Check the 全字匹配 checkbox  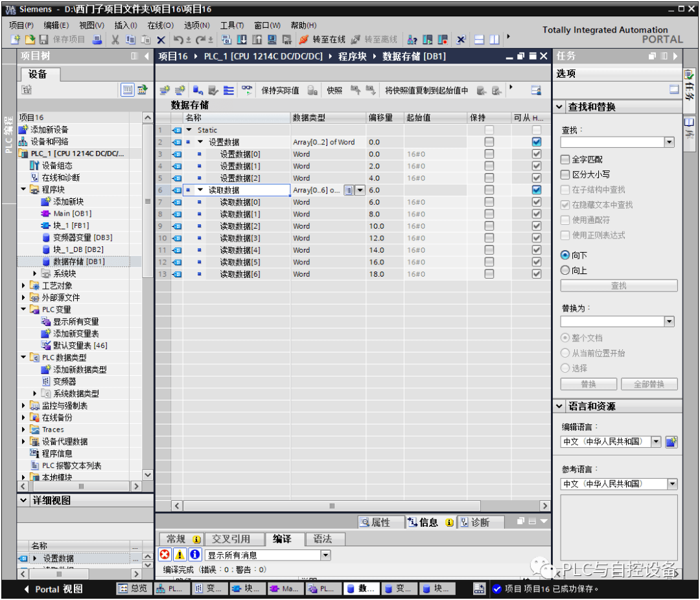click(x=565, y=159)
